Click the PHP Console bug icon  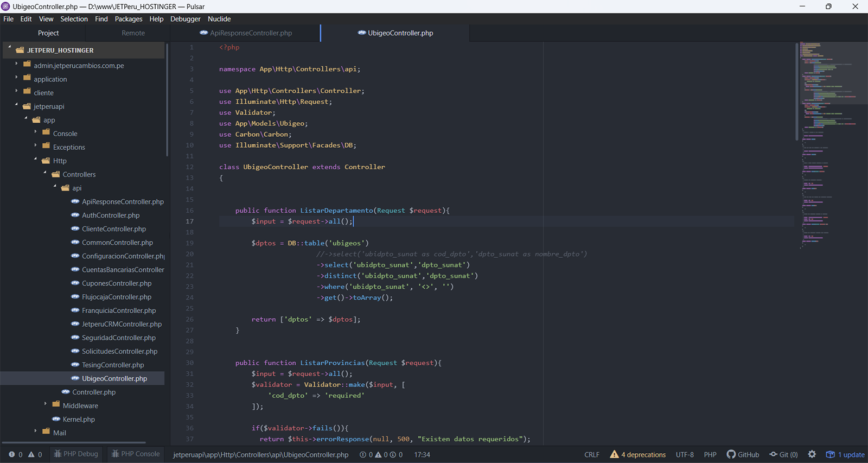click(115, 454)
